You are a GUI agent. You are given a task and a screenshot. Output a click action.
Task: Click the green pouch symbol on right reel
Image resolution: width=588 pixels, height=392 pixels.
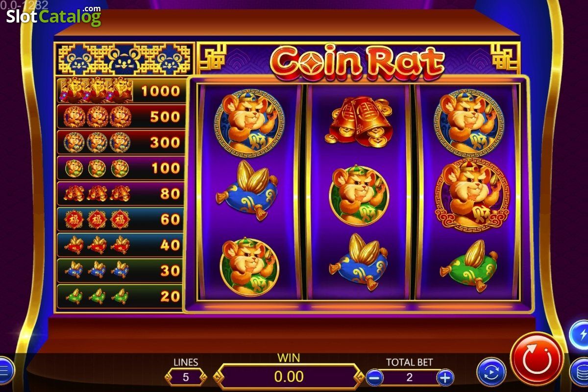tap(469, 265)
